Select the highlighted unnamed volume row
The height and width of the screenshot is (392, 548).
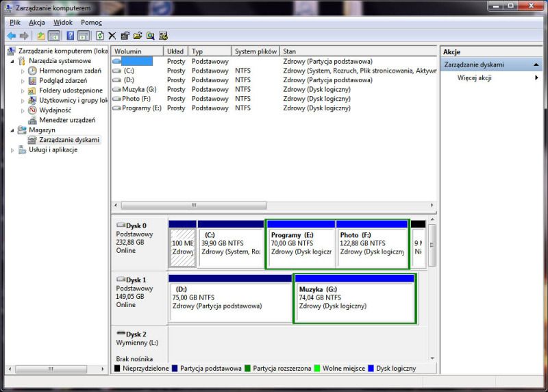point(274,61)
